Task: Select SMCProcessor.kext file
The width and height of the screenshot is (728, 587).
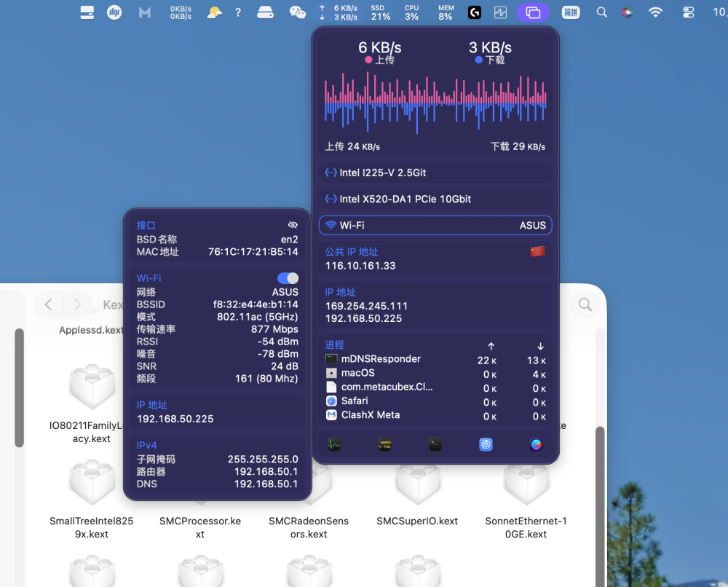Action: click(x=200, y=527)
